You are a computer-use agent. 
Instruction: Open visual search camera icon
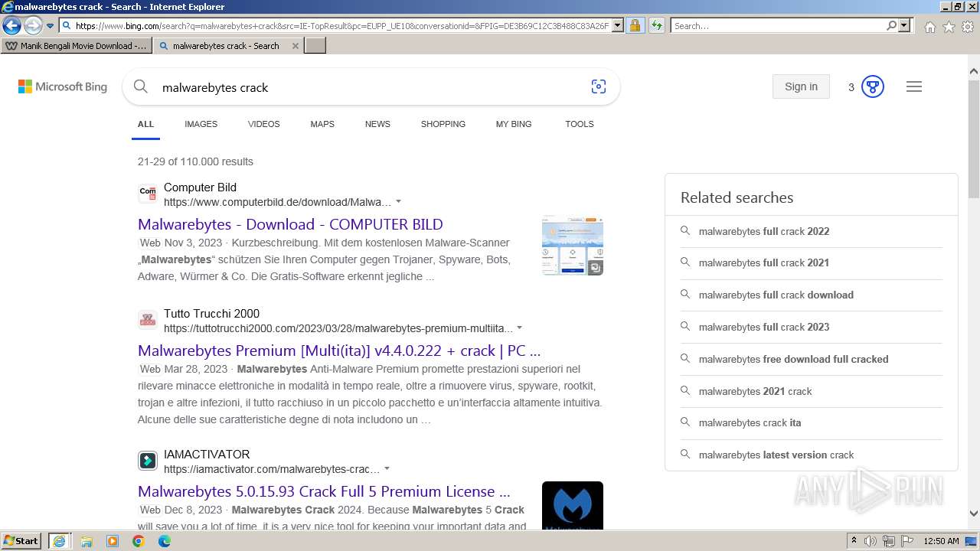coord(599,86)
